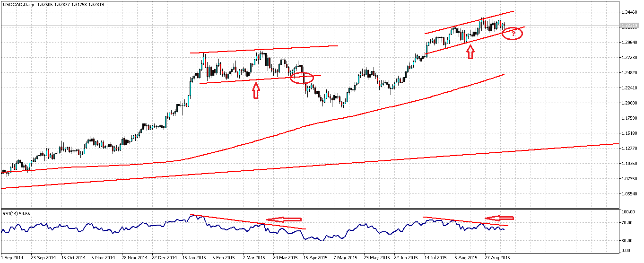Click the 1 Sep 2014 date label

(12, 258)
